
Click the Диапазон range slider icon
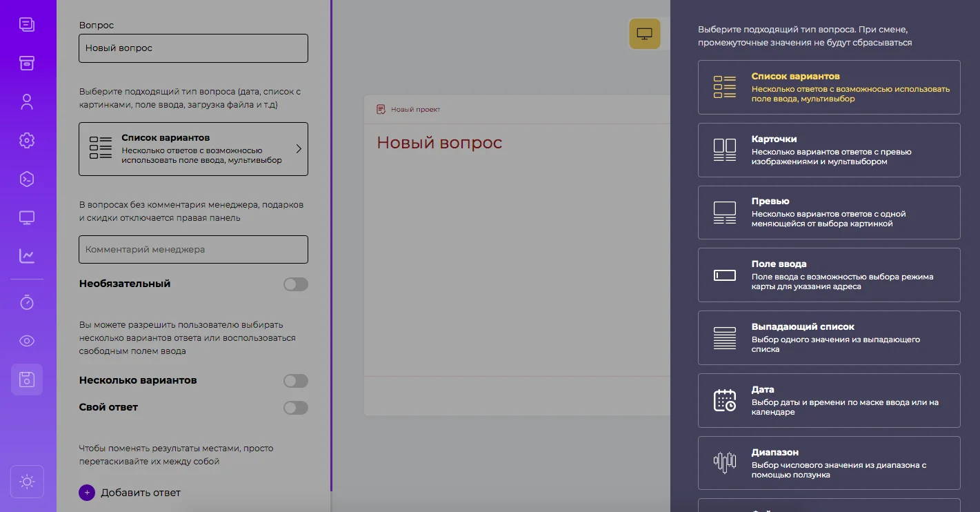pos(725,463)
